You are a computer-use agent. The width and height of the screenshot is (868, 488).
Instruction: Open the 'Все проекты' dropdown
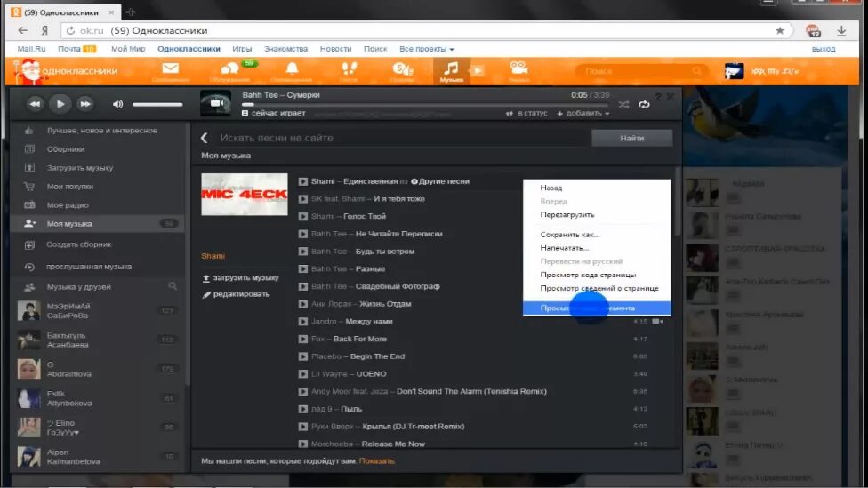(x=427, y=49)
